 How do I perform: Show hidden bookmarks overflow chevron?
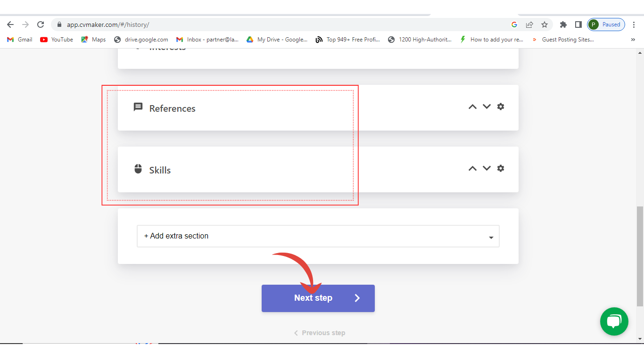(x=633, y=40)
